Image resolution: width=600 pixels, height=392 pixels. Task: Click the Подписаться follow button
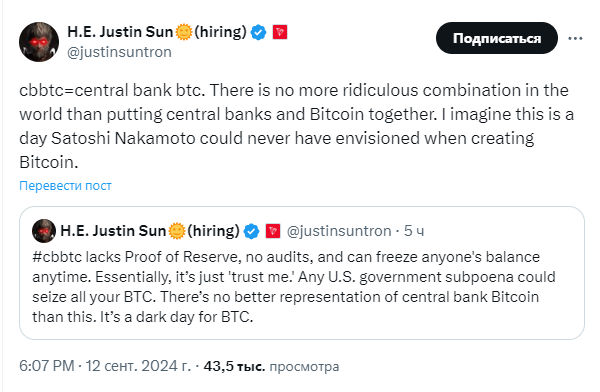(497, 38)
